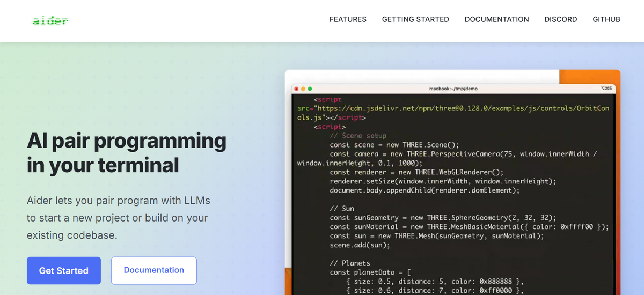Viewport: 644px width, 295px height.
Task: Click the 'scene.add(sun);' code line
Action: (360, 245)
